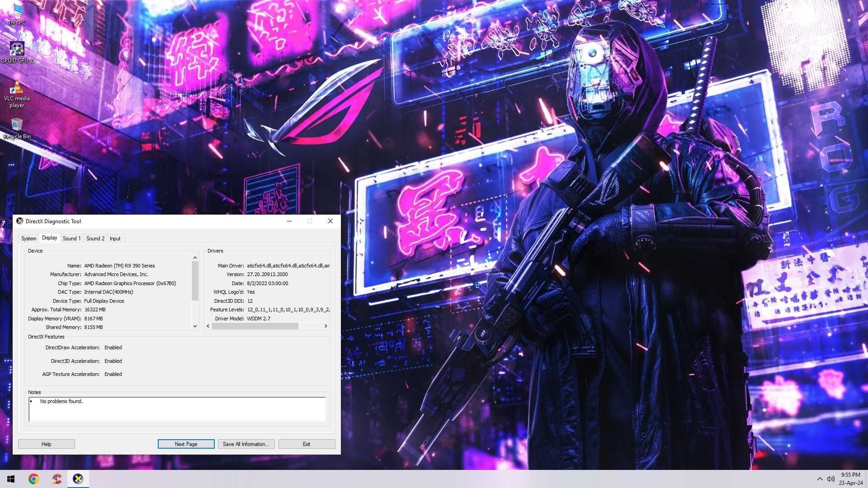Select AMD Radeon R9 390 Series name
The width and height of the screenshot is (868, 488).
tap(119, 266)
